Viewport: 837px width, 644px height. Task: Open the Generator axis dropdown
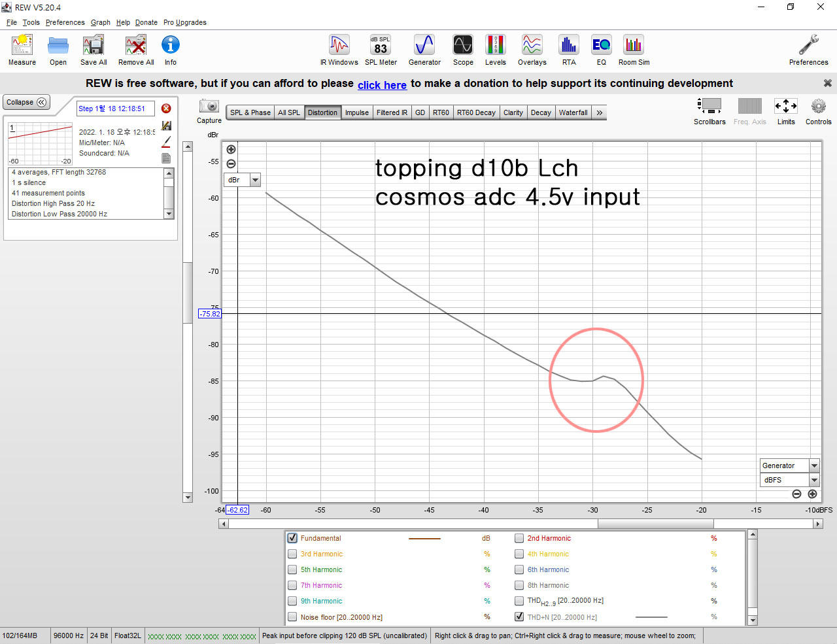pyautogui.click(x=814, y=466)
